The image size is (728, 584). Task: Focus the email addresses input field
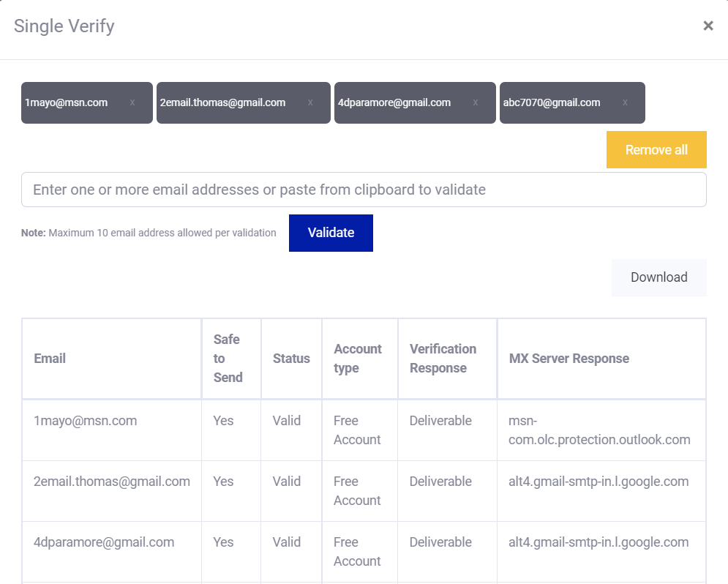click(x=364, y=190)
